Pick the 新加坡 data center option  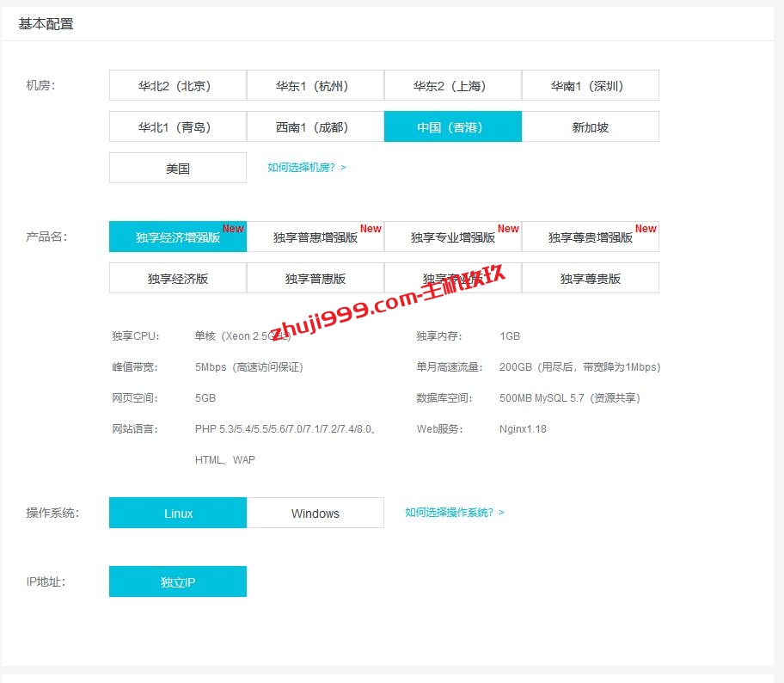590,126
